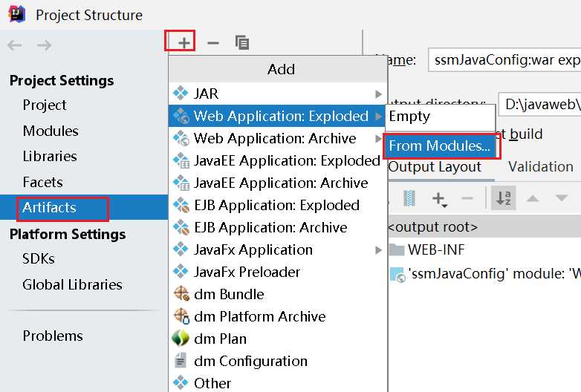Image resolution: width=581 pixels, height=392 pixels.
Task: Click the move down arrow in layout toolbar
Action: coord(562,198)
